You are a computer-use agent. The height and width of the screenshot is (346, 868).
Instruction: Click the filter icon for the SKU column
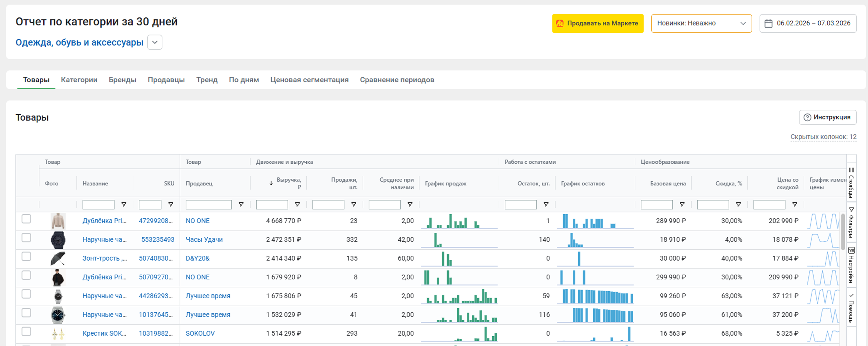(x=171, y=204)
